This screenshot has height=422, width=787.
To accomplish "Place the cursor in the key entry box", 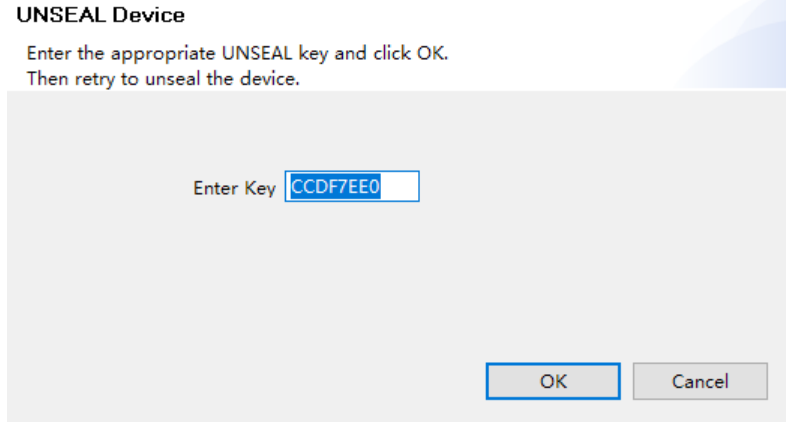I will [x=352, y=187].
